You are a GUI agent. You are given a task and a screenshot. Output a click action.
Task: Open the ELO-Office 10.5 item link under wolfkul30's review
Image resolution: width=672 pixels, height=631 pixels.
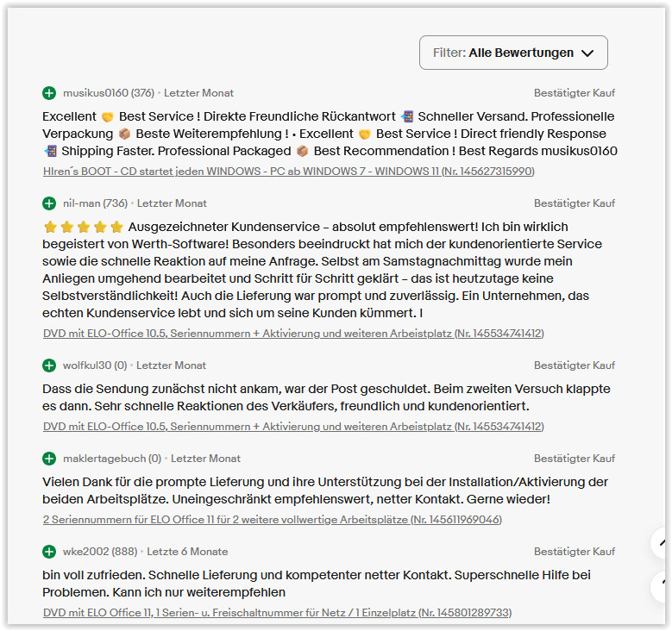pyautogui.click(x=293, y=427)
